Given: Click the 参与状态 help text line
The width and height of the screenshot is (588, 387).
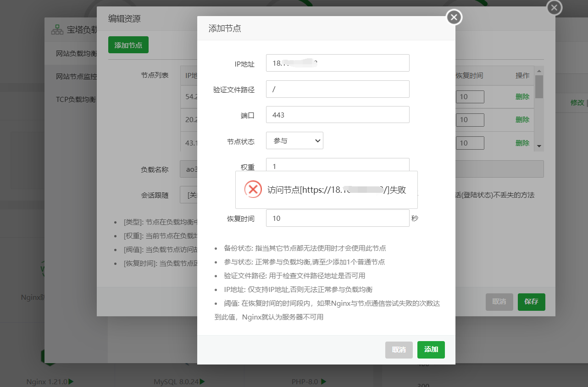Looking at the screenshot, I should 304,262.
